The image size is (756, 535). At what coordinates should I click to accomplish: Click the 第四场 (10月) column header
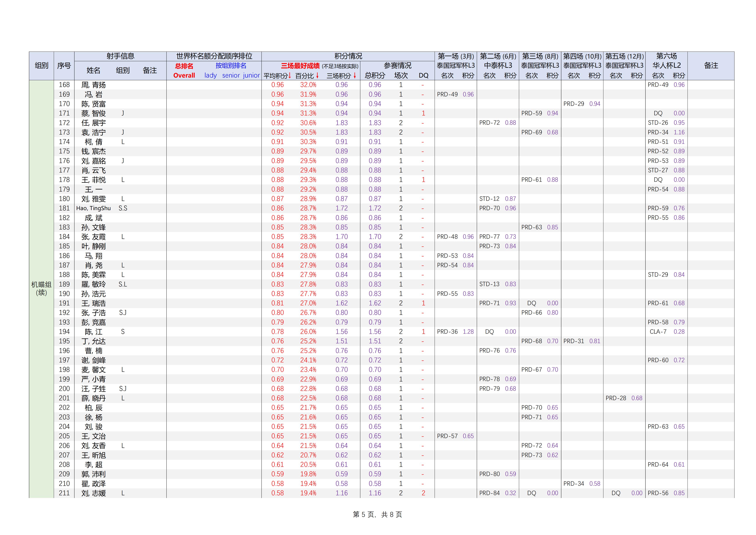click(582, 56)
